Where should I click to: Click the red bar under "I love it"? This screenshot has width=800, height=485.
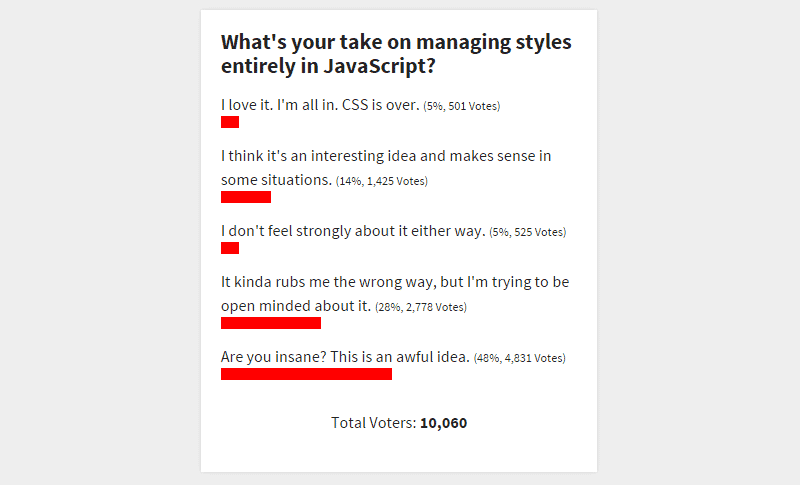(230, 122)
